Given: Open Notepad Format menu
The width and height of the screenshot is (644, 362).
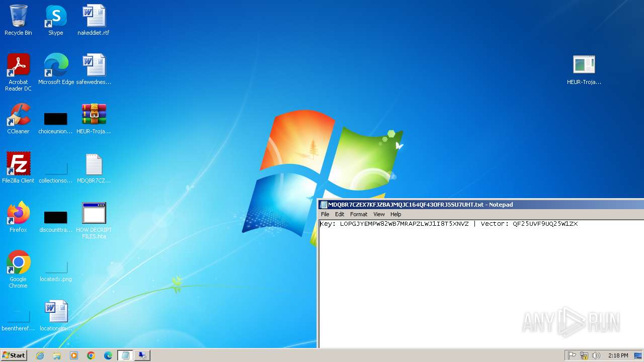Looking at the screenshot, I should pyautogui.click(x=359, y=214).
